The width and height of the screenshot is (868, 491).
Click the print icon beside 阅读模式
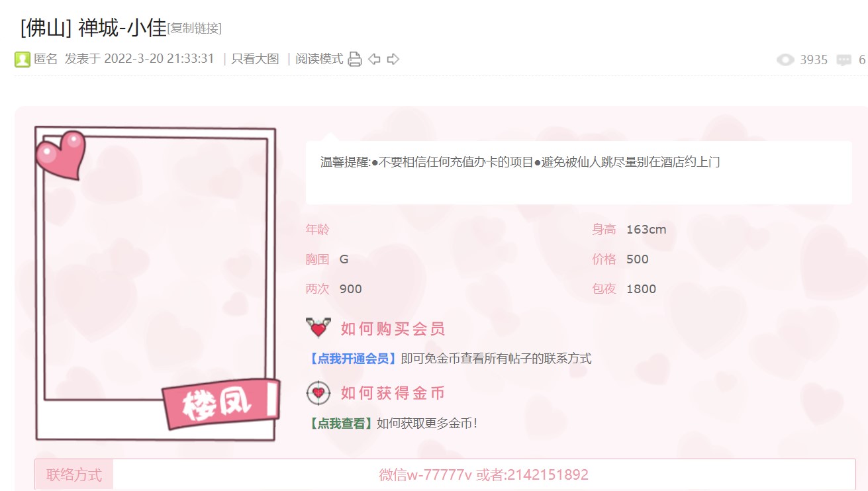click(x=355, y=60)
